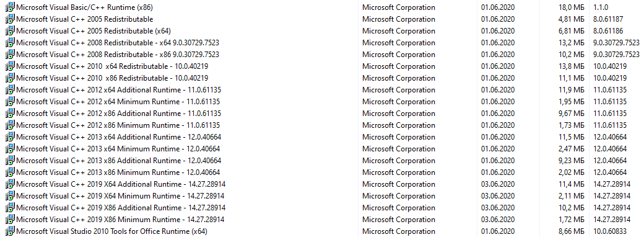Click the icon of Visual C++ 2010 x86 Redistributable

[10, 78]
